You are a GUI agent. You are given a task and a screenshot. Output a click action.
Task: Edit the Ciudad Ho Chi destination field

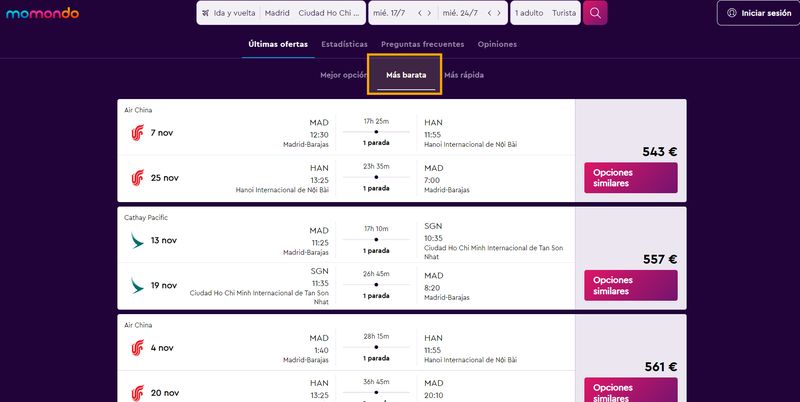(329, 13)
